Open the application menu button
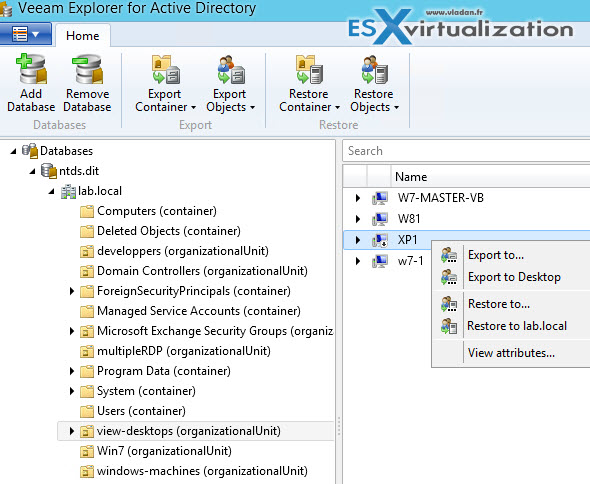This screenshot has height=484, width=590. [x=26, y=34]
